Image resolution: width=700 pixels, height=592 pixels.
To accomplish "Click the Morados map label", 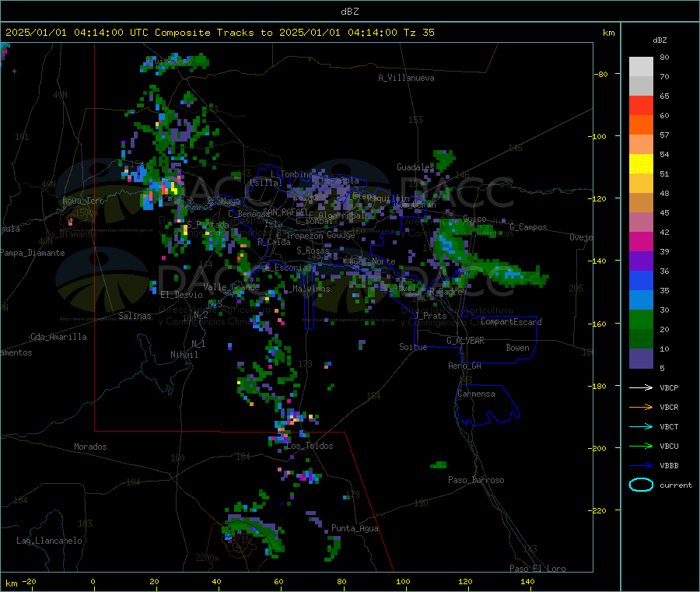I will point(90,447).
